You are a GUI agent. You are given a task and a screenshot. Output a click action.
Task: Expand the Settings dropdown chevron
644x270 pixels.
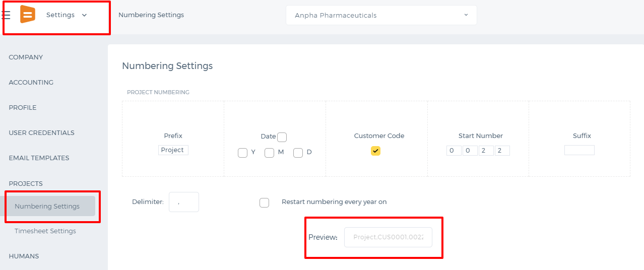click(84, 15)
